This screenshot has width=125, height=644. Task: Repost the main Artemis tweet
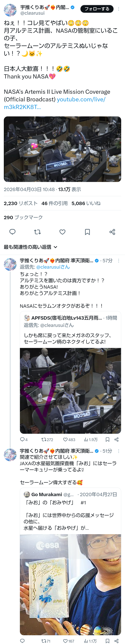point(37,232)
